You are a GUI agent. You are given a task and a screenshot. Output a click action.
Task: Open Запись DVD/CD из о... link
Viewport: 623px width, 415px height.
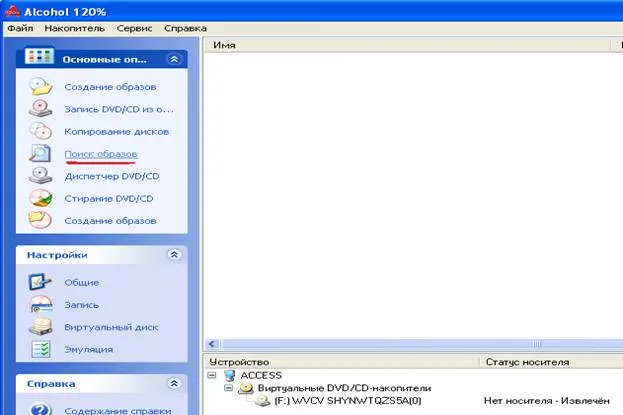pos(119,109)
